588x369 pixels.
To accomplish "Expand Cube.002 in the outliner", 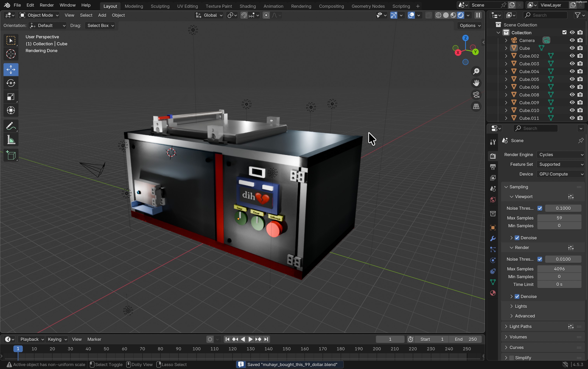I will tap(506, 56).
